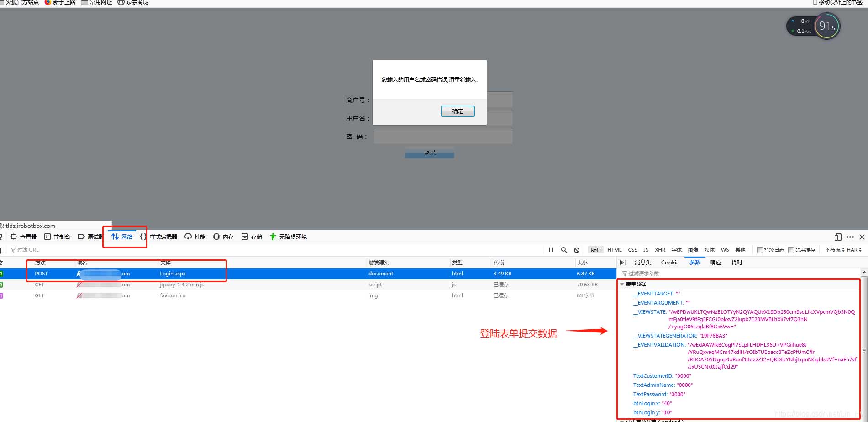Filter requests by 媒体 media
This screenshot has width=868, height=422.
[710, 250]
